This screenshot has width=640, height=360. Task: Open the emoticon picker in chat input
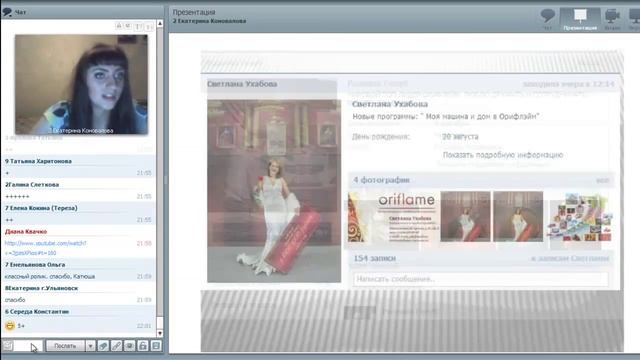pos(8,346)
